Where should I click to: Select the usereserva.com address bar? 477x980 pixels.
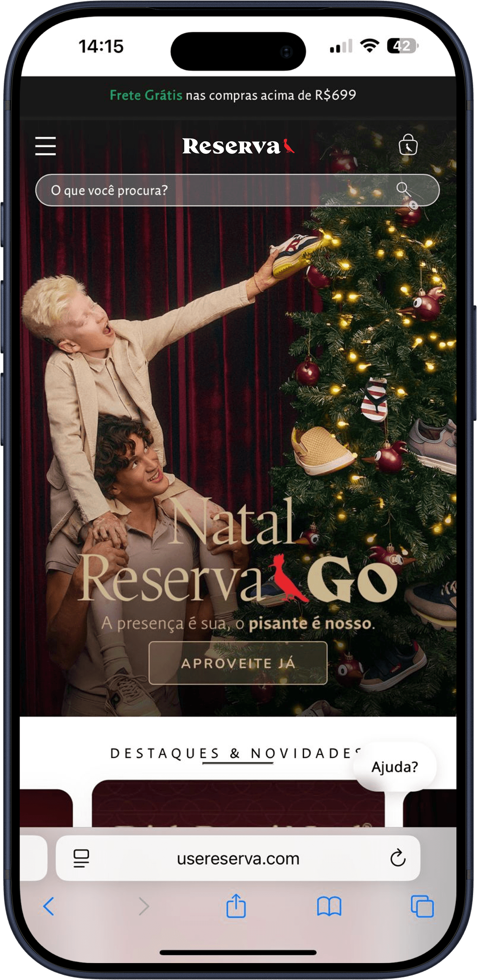(x=238, y=858)
